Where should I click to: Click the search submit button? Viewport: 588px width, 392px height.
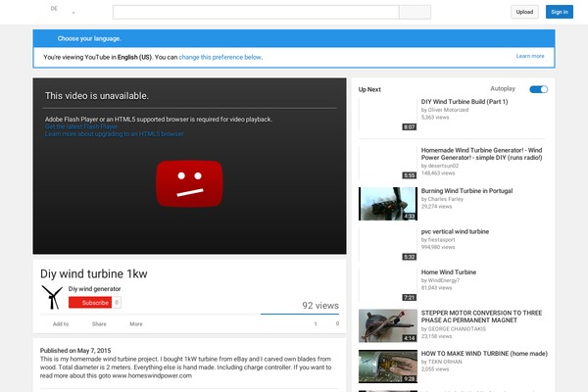click(416, 12)
